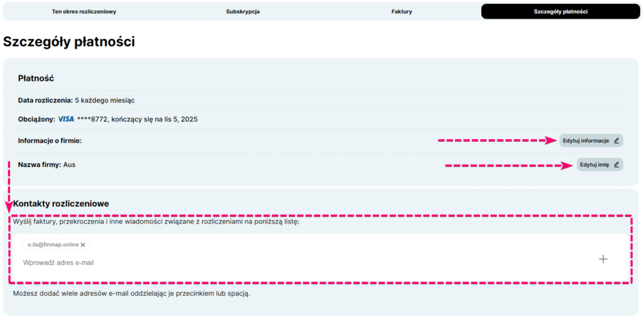Click the Data rozliczenia label

[x=45, y=100]
